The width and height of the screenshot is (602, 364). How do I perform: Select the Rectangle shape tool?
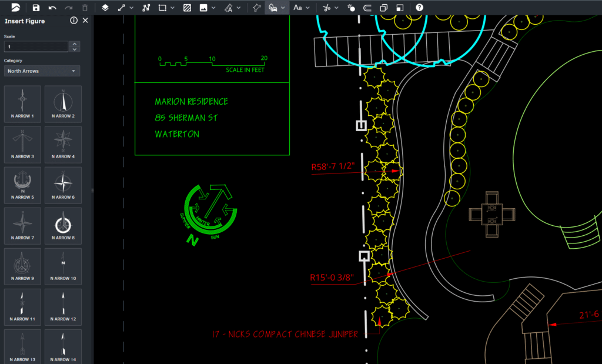point(162,8)
